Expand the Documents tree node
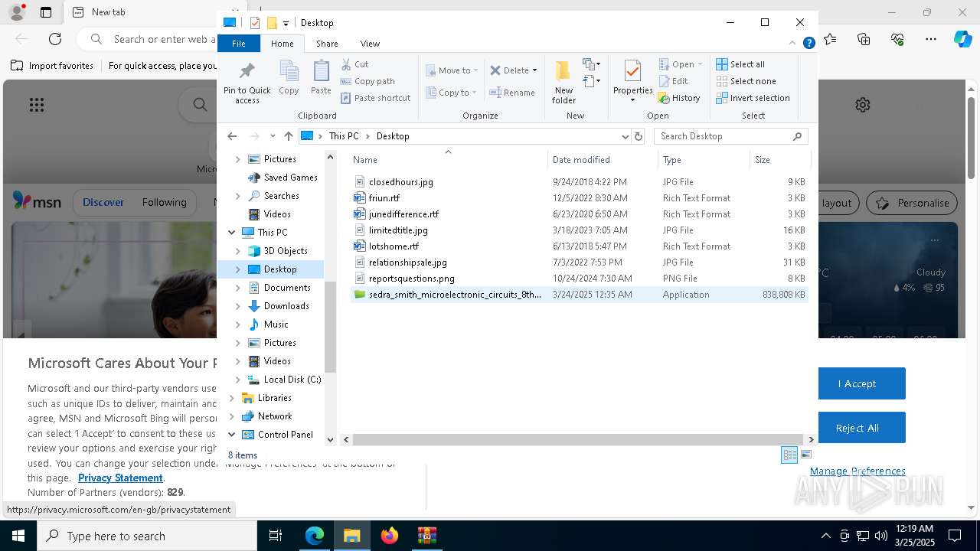Screen dimensions: 980x551 pos(237,288)
